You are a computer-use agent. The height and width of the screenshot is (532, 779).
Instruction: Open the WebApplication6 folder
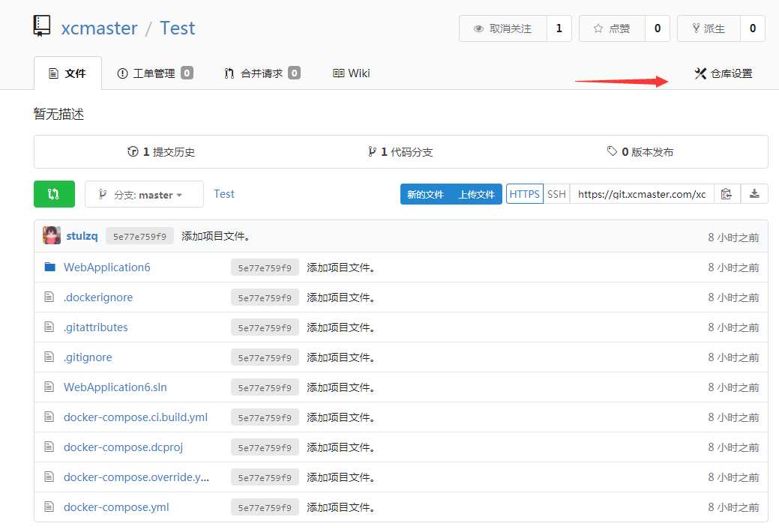(106, 267)
